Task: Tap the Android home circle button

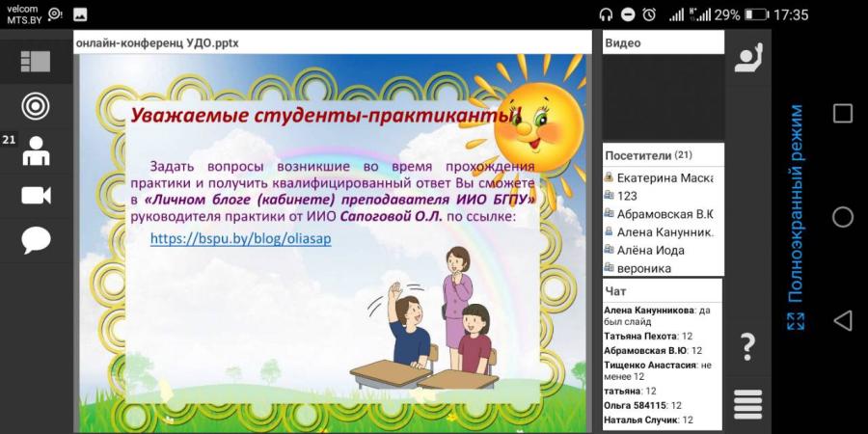Action: click(843, 217)
